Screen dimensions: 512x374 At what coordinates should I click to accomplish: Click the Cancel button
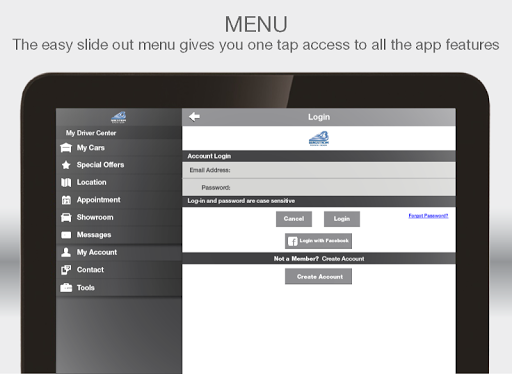[x=294, y=219]
